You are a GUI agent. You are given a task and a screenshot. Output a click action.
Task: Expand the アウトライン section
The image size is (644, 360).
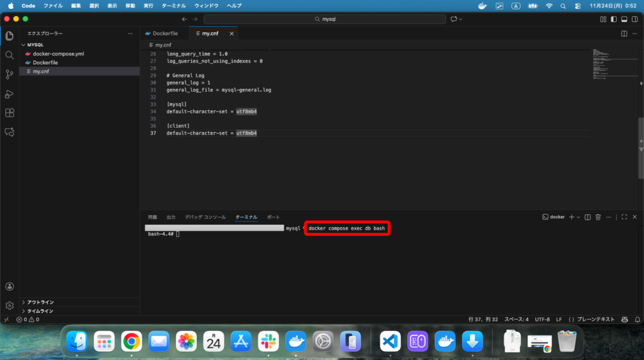[40, 302]
